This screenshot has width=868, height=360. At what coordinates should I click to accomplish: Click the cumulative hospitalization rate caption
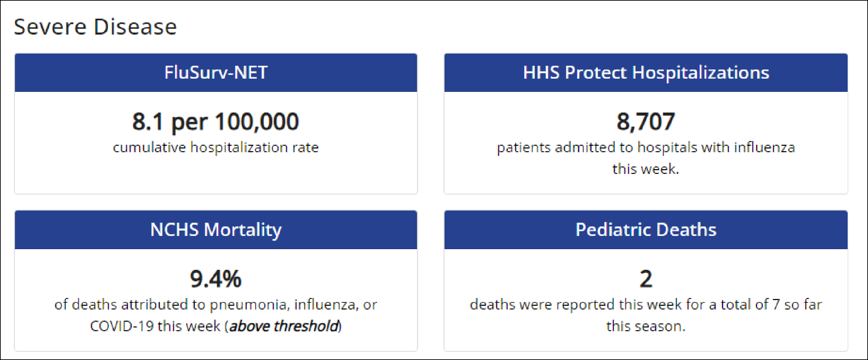pos(216,147)
